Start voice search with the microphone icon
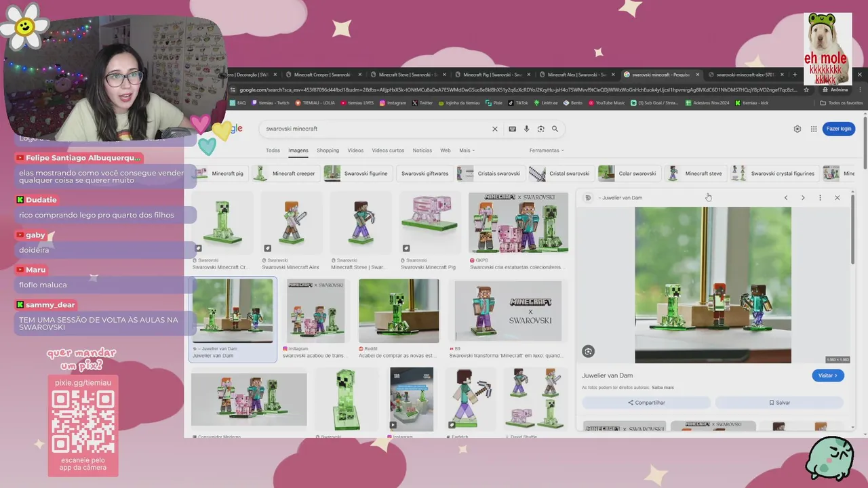The image size is (868, 488). pos(526,129)
